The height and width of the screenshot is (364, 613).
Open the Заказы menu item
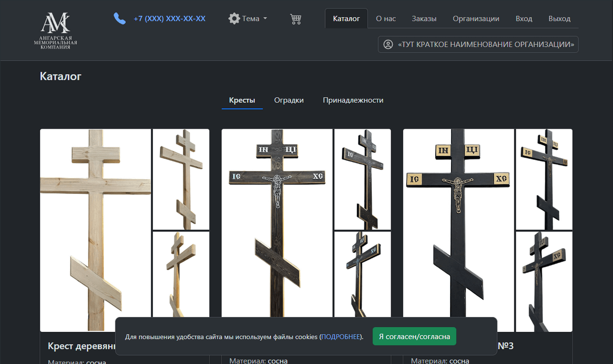pyautogui.click(x=424, y=19)
